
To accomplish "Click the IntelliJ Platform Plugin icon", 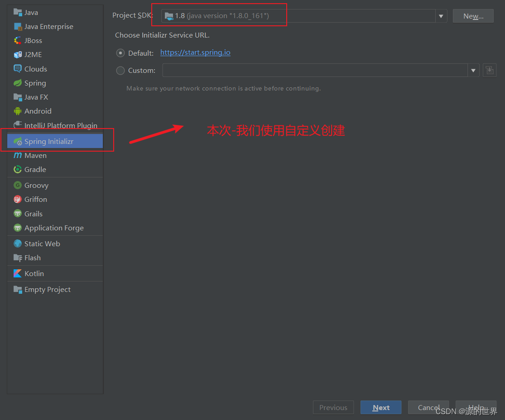I will (18, 125).
